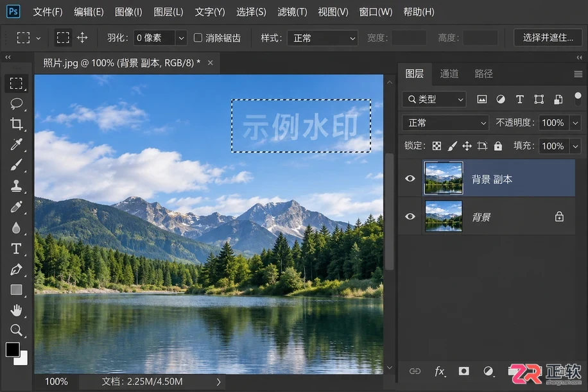Select the Eyedropper tool
The image size is (588, 392).
pyautogui.click(x=16, y=144)
